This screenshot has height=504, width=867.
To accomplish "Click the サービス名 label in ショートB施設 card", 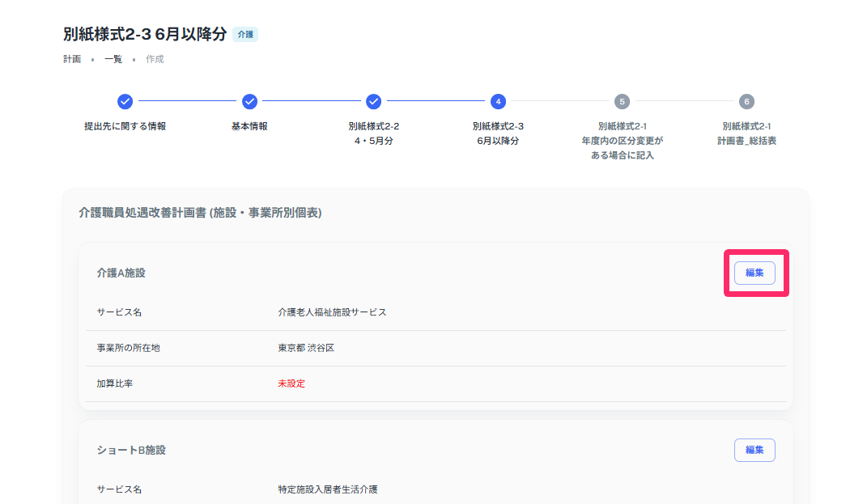I will (119, 489).
